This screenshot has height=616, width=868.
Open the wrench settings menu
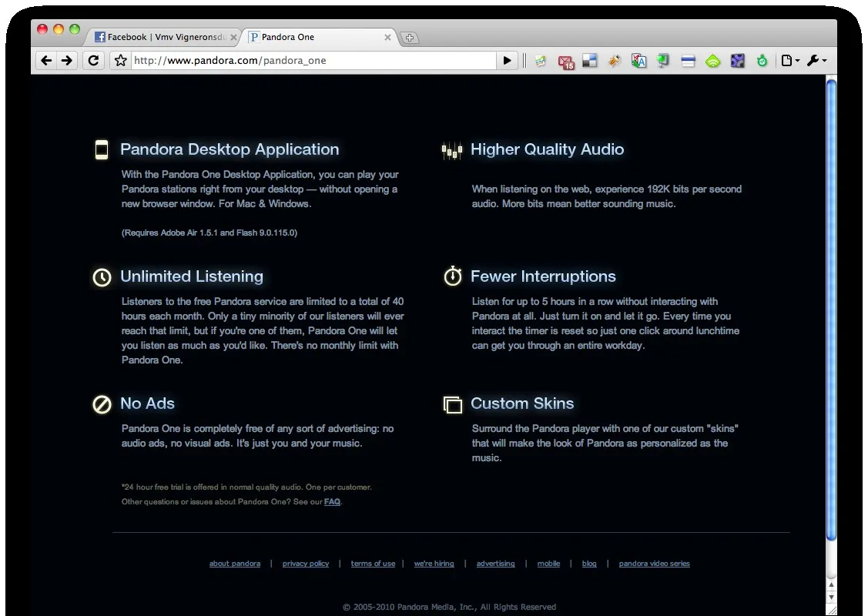pyautogui.click(x=816, y=60)
